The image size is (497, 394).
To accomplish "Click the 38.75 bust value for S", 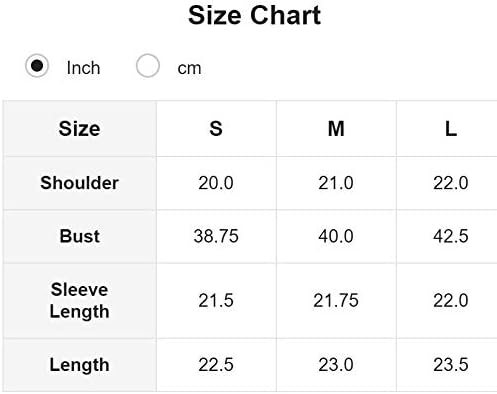I will point(216,236).
